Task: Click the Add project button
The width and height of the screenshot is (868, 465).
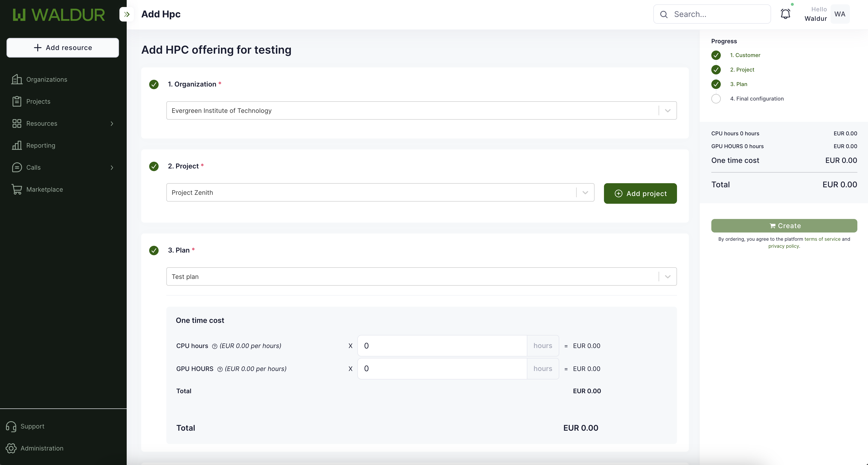Action: (640, 193)
